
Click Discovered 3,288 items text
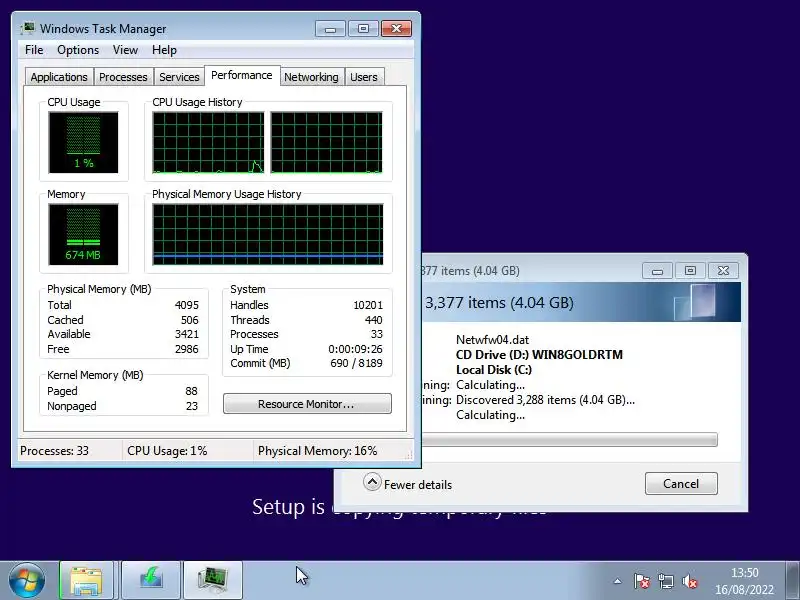click(x=545, y=400)
